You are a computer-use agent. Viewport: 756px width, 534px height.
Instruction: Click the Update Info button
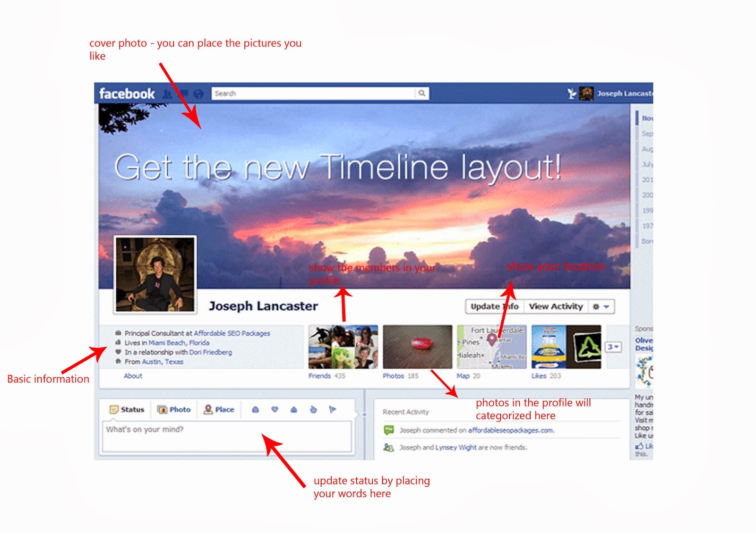494,306
